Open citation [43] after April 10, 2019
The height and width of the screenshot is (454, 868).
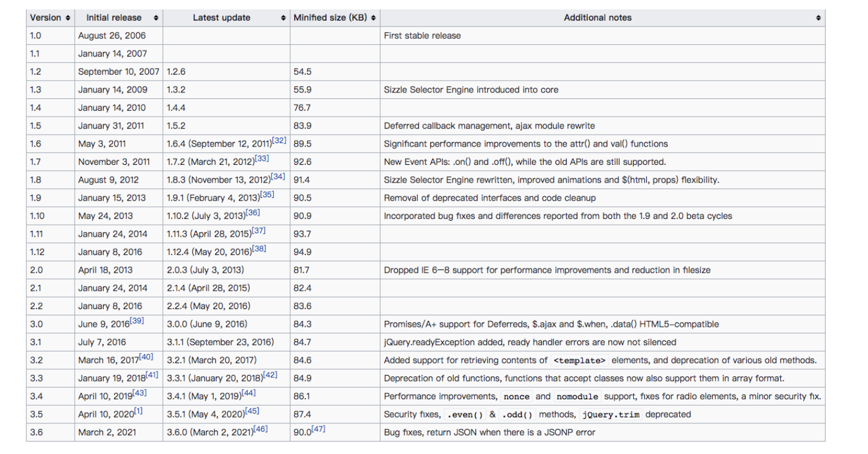[x=139, y=393]
